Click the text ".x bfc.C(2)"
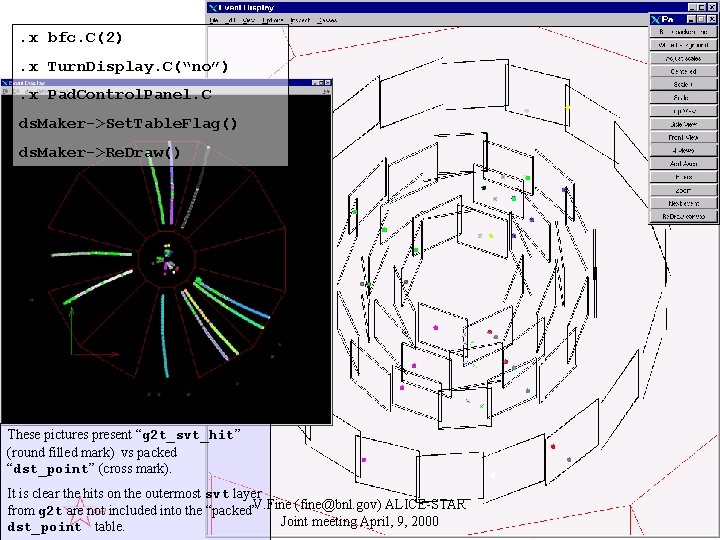 (x=71, y=38)
